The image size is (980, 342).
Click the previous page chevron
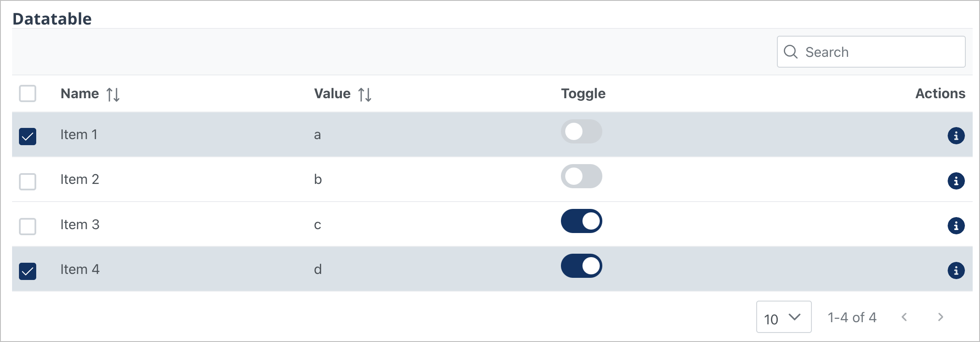905,317
